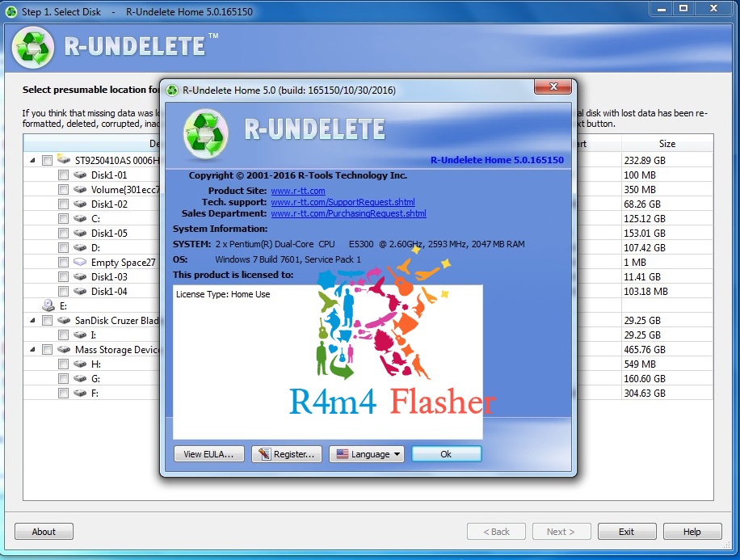Tick the Disk1-03 checkbox
The height and width of the screenshot is (560, 740).
point(63,277)
